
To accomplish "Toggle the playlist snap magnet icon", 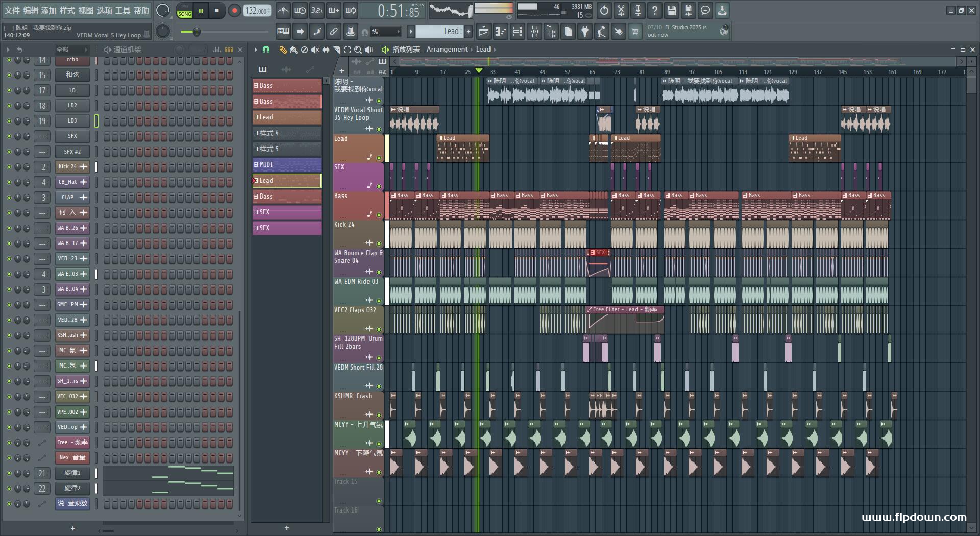I will click(x=266, y=50).
